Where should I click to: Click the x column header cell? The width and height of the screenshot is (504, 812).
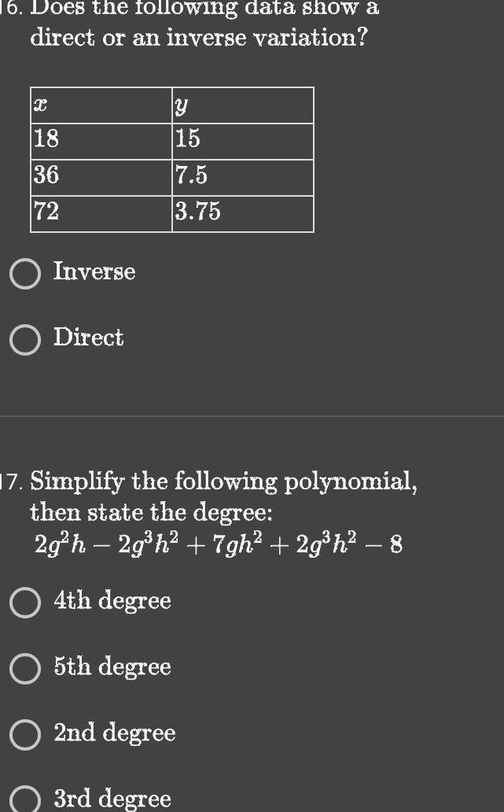101,105
